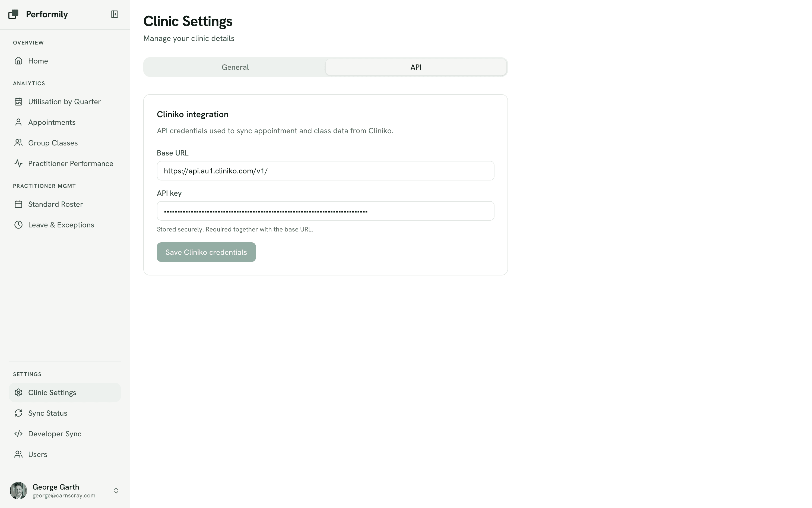Click the ANALYTICS section header
This screenshot has height=508, width=812.
pos(29,83)
